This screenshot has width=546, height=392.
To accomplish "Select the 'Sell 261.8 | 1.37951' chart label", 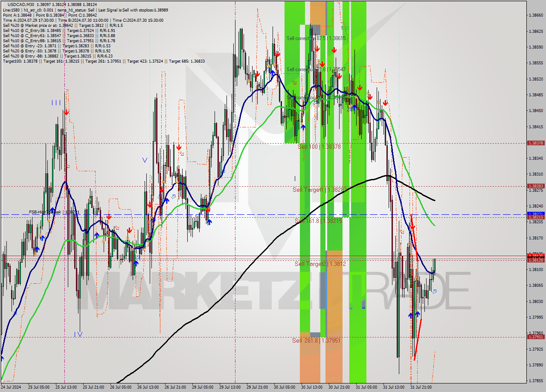I will coord(316,340).
